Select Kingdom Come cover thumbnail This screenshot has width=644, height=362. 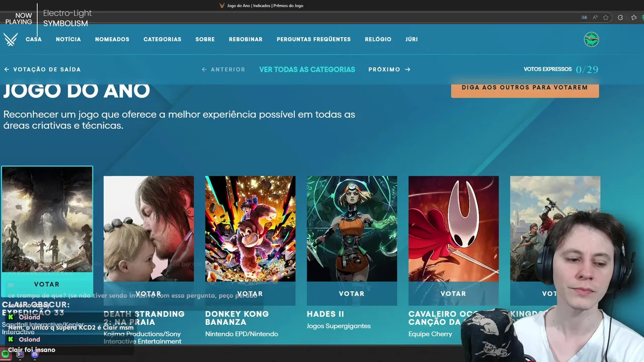[x=555, y=229]
